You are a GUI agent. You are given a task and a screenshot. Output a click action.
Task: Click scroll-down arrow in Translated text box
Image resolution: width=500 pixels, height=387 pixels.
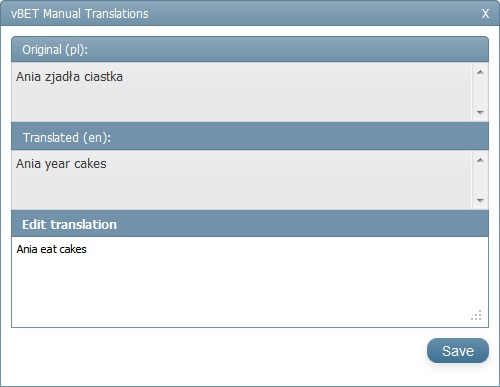480,201
